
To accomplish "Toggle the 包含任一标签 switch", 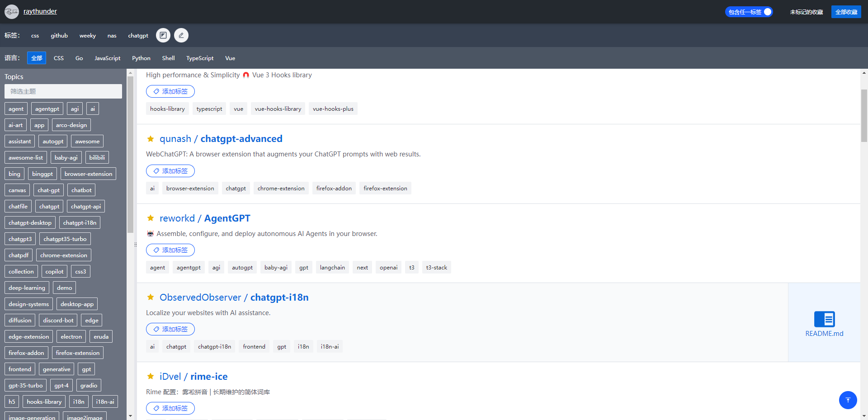I will pos(749,12).
